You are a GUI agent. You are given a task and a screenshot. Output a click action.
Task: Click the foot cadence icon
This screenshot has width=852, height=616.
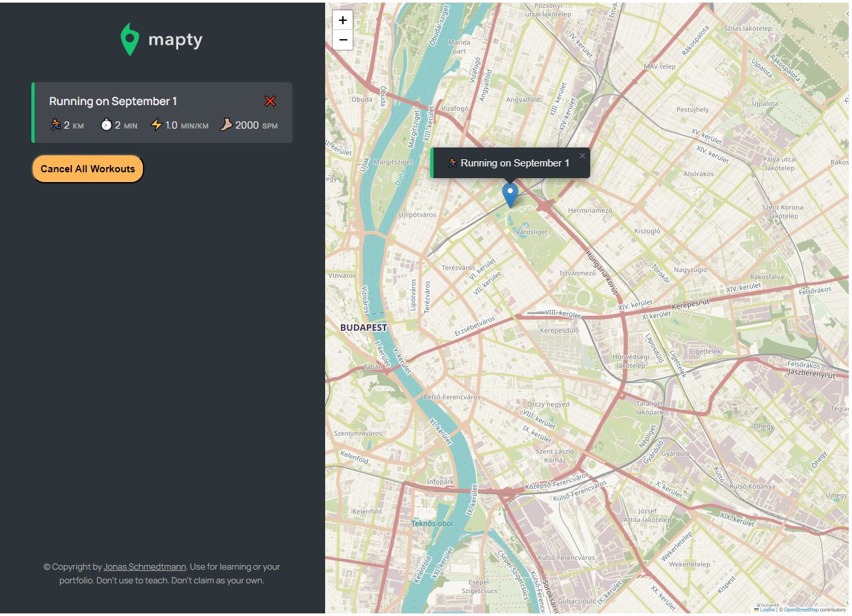coord(226,125)
